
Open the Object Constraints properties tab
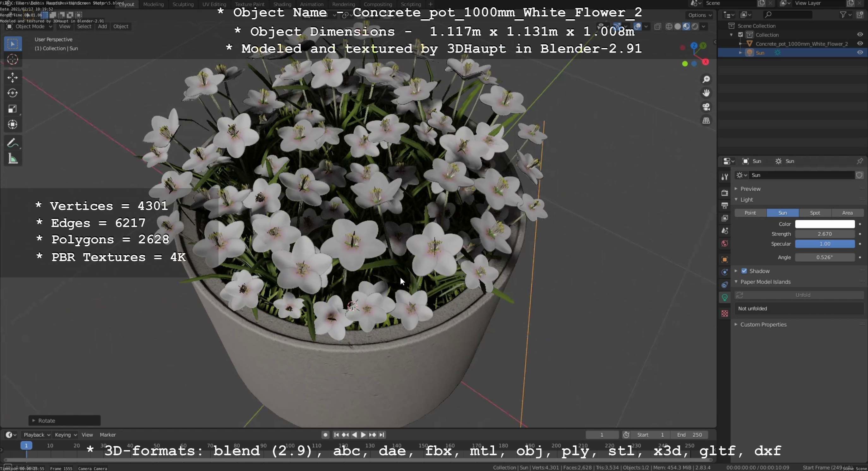tap(725, 285)
